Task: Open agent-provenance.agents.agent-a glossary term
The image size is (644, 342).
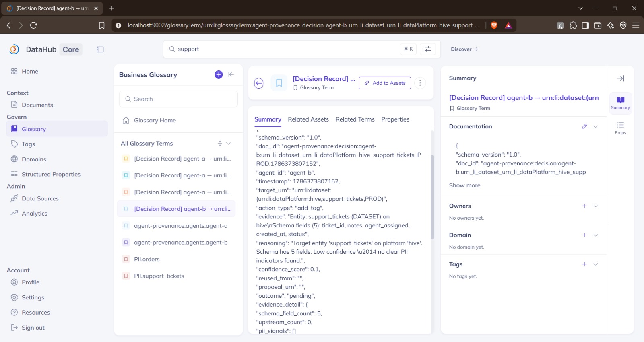Action: pyautogui.click(x=176, y=226)
